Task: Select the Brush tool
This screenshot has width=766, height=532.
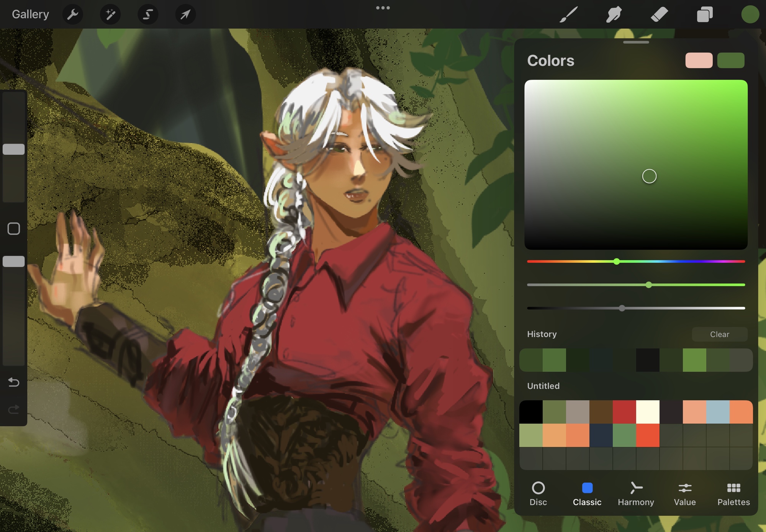Action: pos(568,15)
